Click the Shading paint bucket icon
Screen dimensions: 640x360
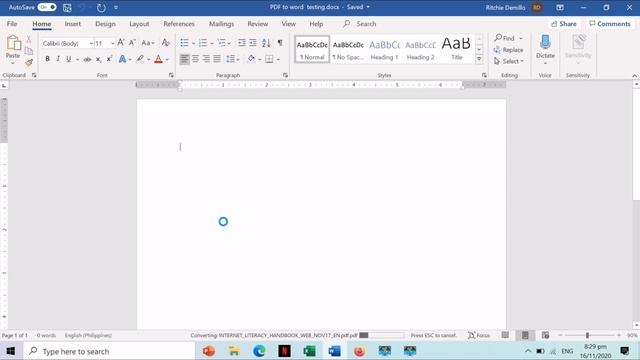click(251, 59)
